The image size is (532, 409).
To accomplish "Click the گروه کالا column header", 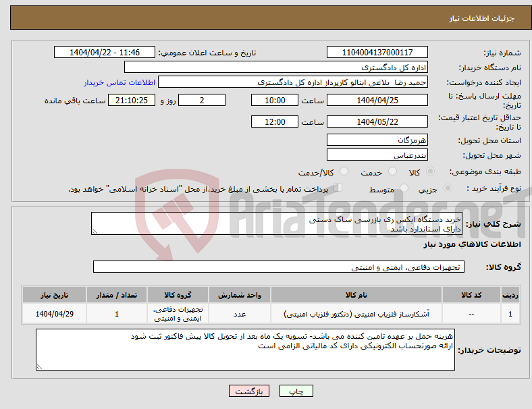I will pos(178,295).
